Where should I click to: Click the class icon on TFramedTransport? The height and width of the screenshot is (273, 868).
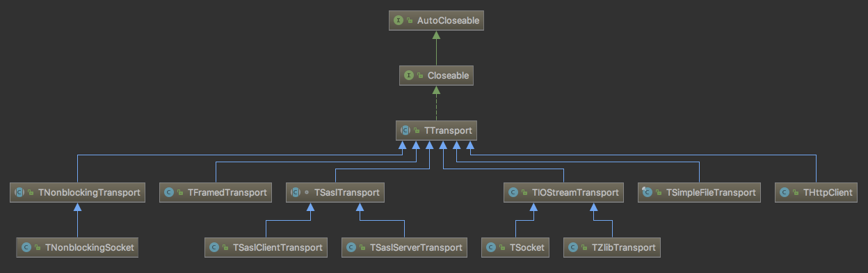[x=169, y=192]
